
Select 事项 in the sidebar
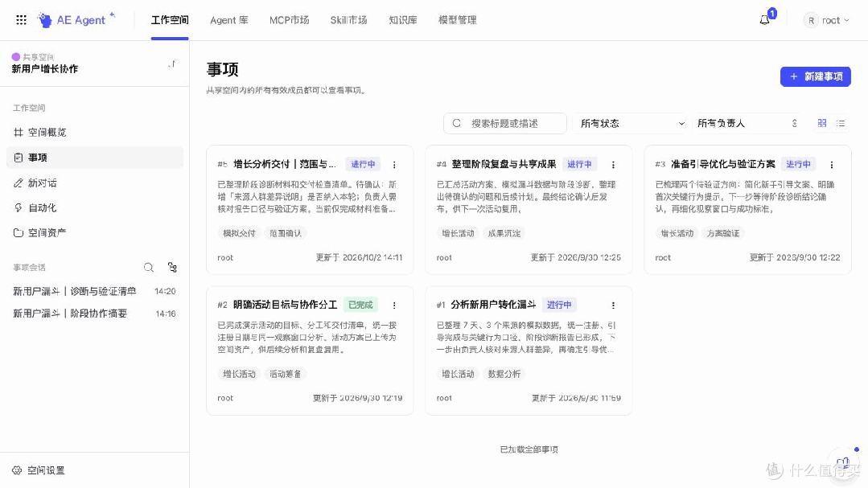pyautogui.click(x=95, y=158)
